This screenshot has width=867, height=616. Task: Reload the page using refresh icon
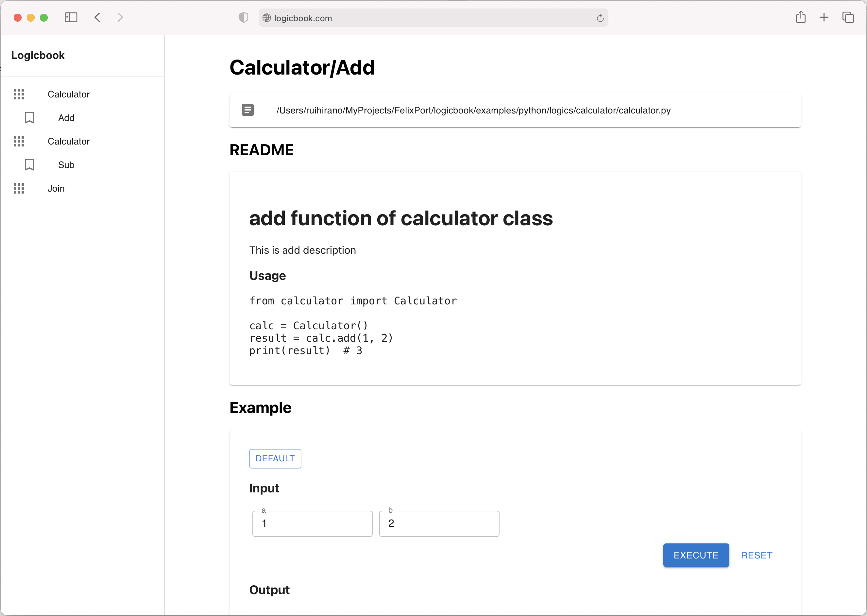[600, 18]
